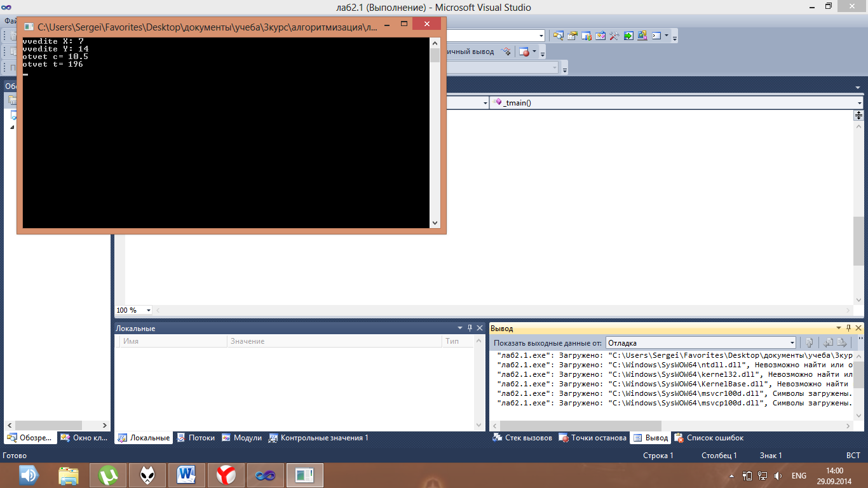Viewport: 868px width, 488px height.
Task: Pin the Output panel with auto-hide icon
Action: tap(849, 328)
